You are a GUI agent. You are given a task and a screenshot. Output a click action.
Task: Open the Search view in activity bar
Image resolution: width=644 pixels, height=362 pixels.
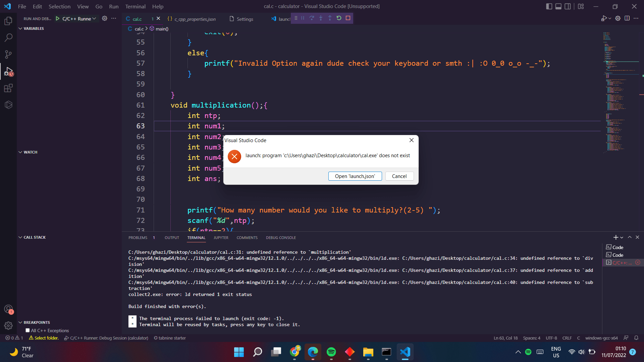8,38
